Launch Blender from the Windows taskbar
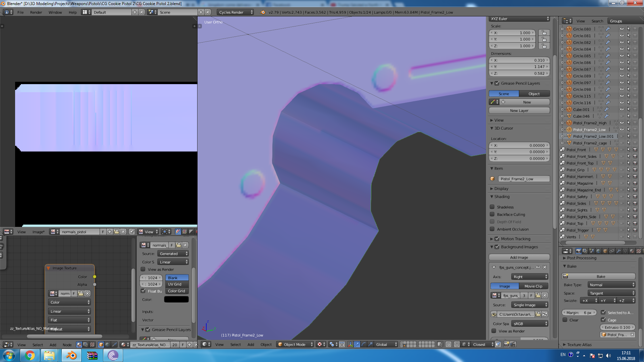This screenshot has width=644, height=362. click(71, 355)
